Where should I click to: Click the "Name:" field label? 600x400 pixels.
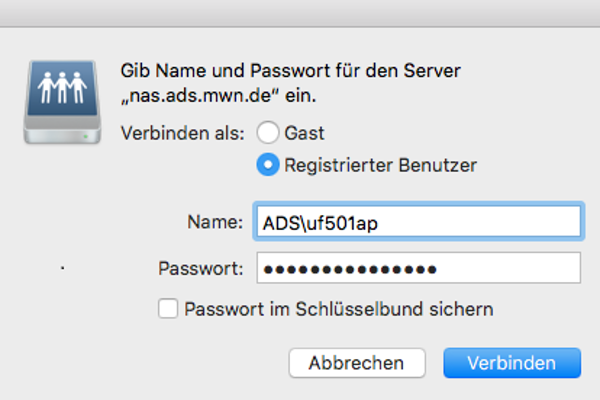coord(214,222)
